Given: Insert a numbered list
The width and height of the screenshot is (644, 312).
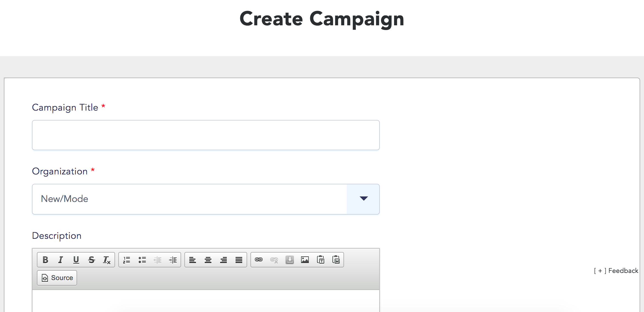Looking at the screenshot, I should (x=127, y=260).
